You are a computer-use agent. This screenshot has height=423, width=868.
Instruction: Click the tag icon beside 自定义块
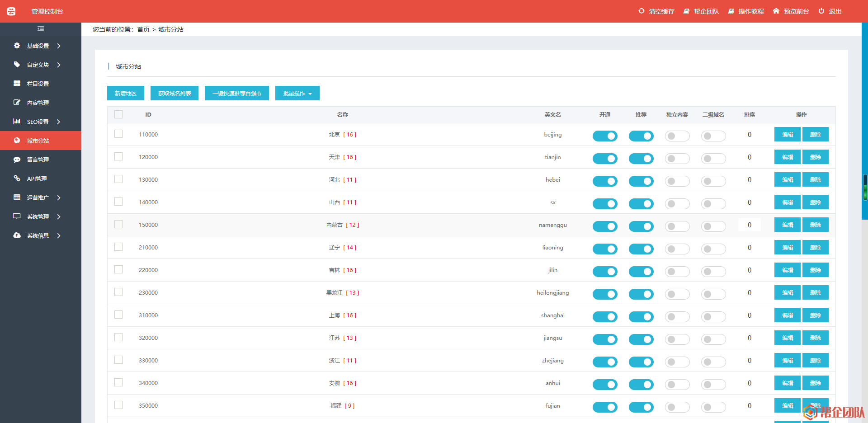[17, 65]
